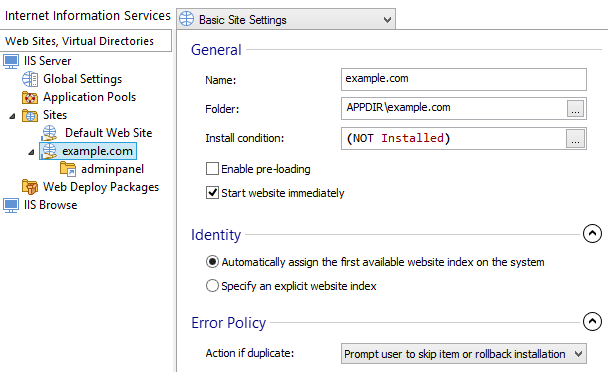Click the Identity section heading

coord(216,235)
